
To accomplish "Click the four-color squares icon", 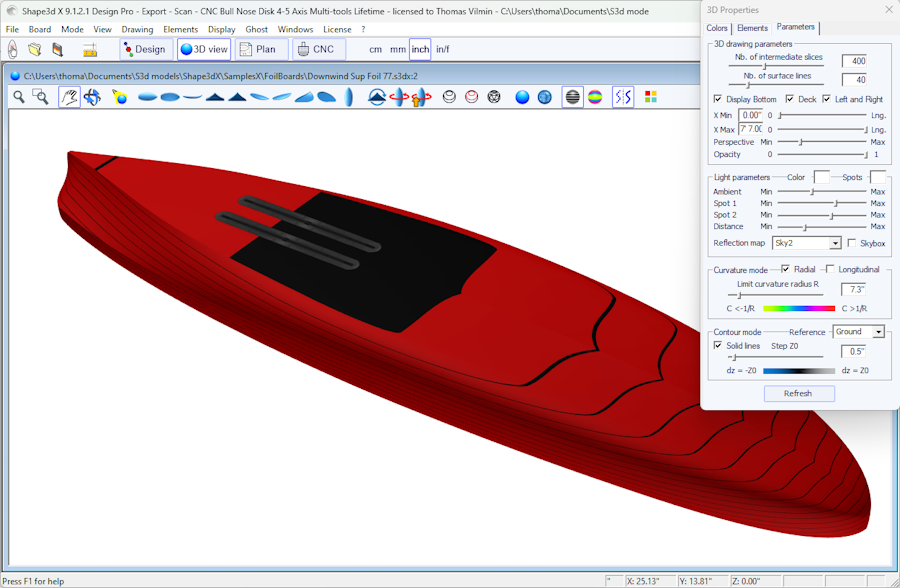I will [651, 97].
